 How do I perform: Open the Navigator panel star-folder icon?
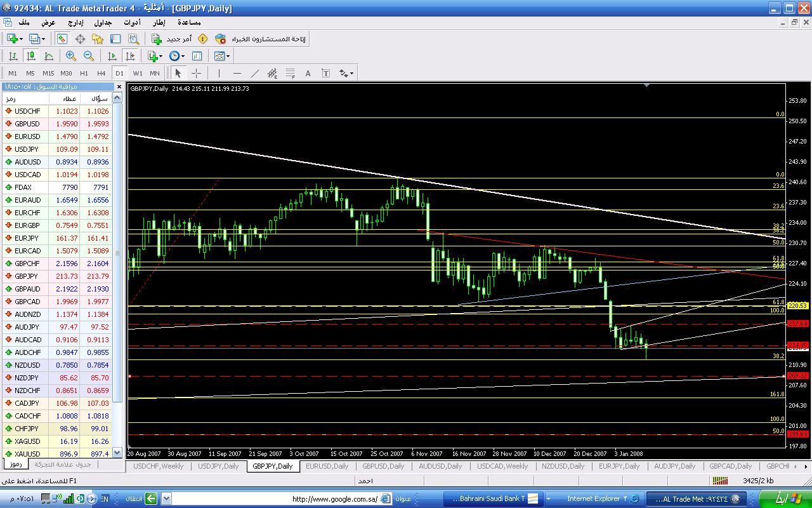click(x=98, y=39)
